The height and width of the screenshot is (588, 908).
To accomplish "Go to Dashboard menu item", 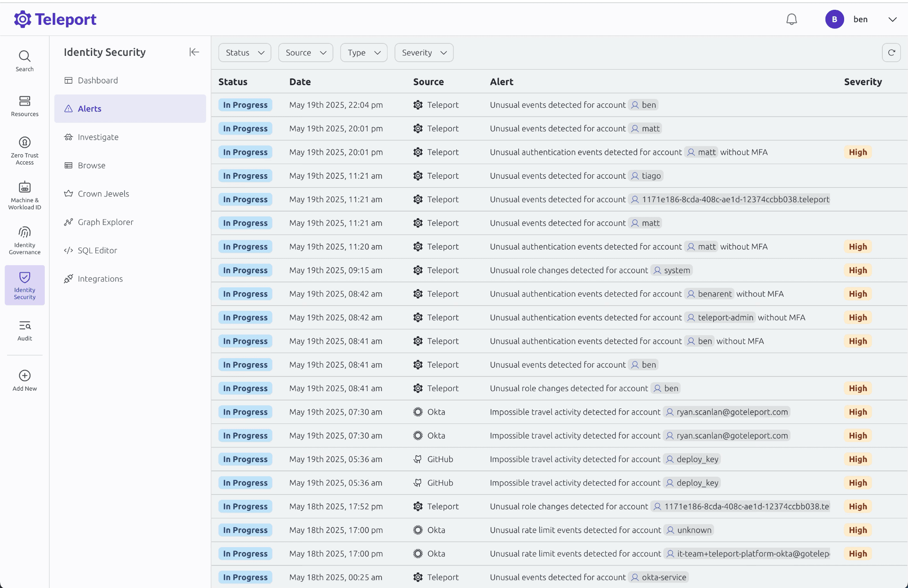I will [x=98, y=80].
